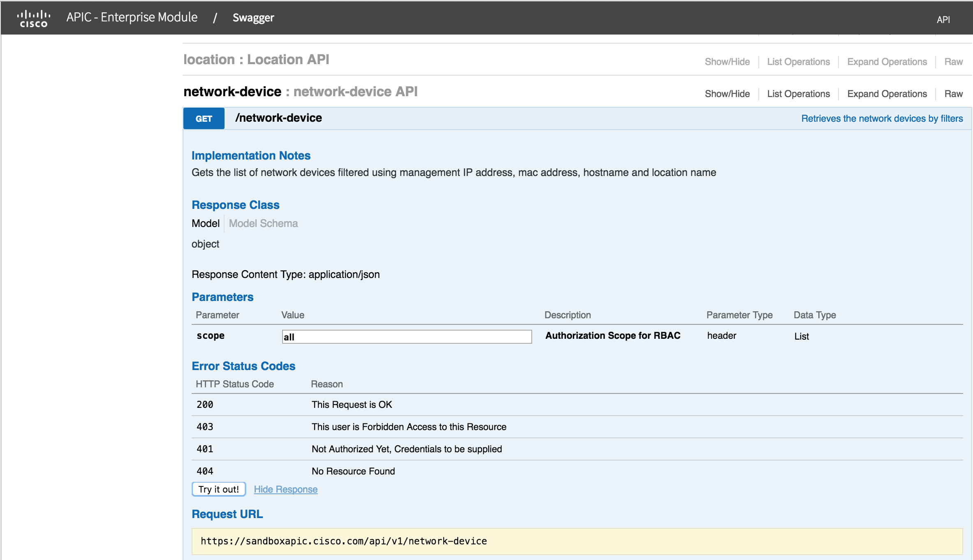Click the 'scope' parameter name
Viewport: 973px width, 560px height.
(x=211, y=336)
